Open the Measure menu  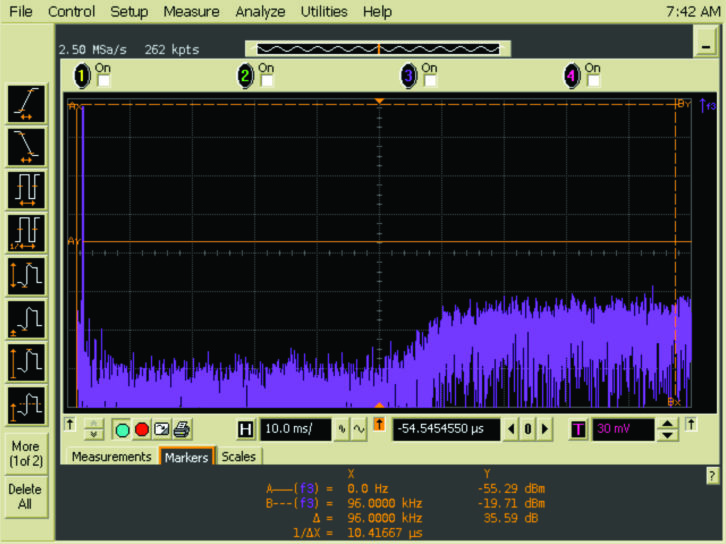point(191,11)
